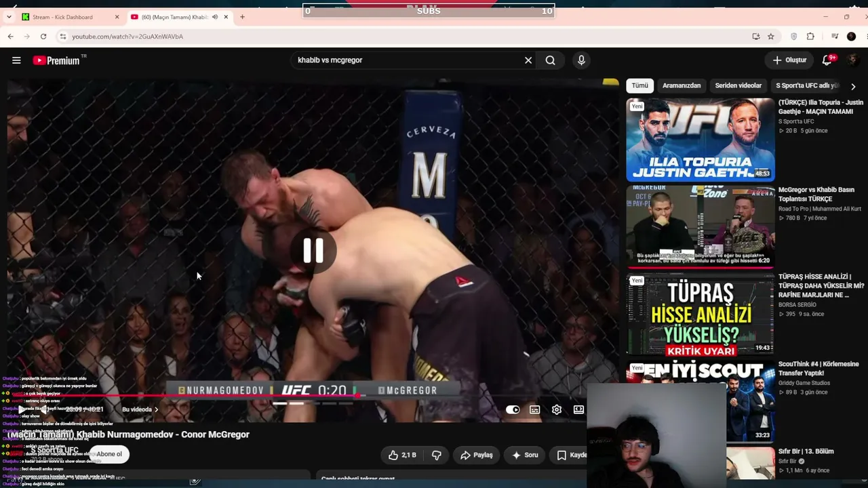Image resolution: width=868 pixels, height=488 pixels.
Task: Open Road To Pro channel link
Action: pos(819,209)
